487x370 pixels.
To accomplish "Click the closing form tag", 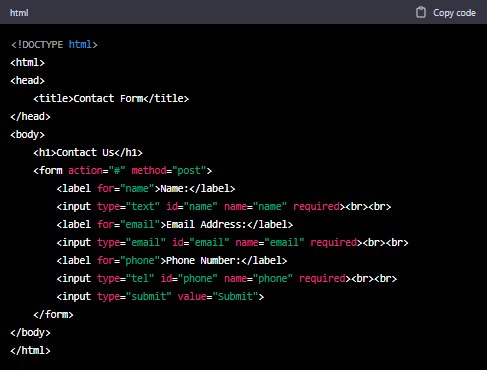I will (53, 314).
